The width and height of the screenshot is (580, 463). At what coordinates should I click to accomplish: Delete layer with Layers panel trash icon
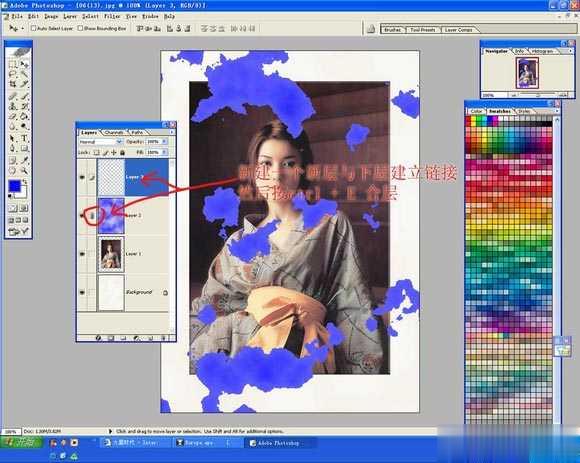click(164, 338)
